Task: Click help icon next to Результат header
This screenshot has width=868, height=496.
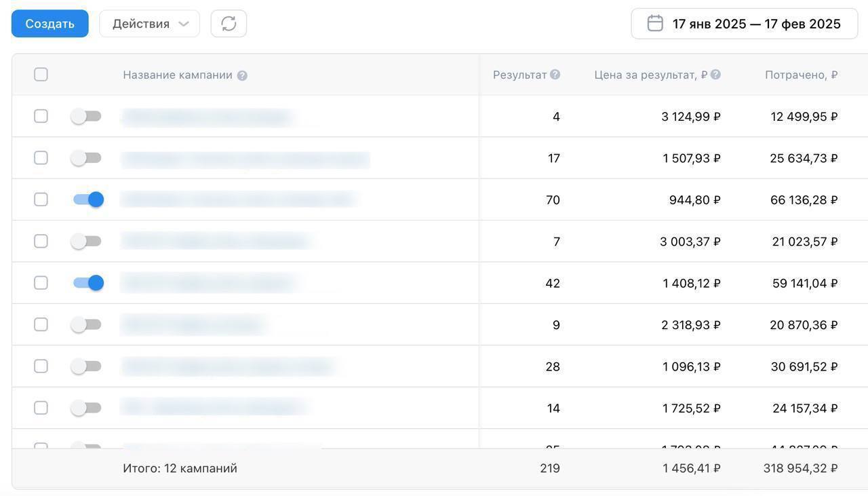Action: tap(555, 75)
